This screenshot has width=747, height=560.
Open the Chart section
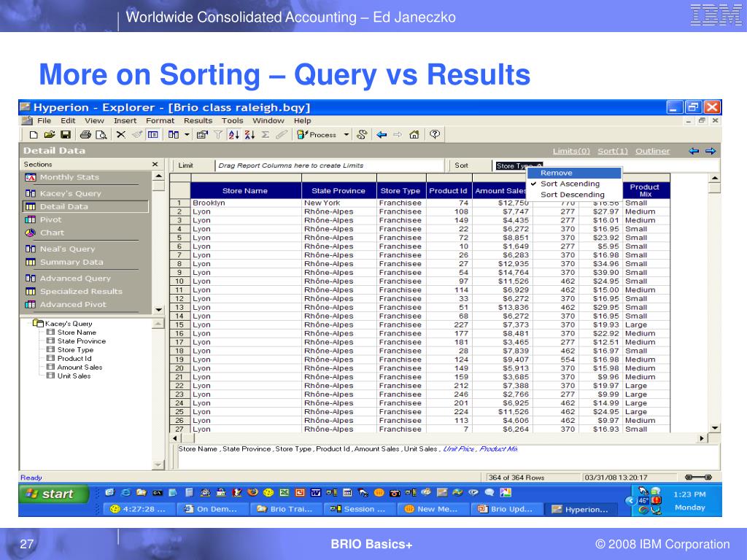pos(52,233)
